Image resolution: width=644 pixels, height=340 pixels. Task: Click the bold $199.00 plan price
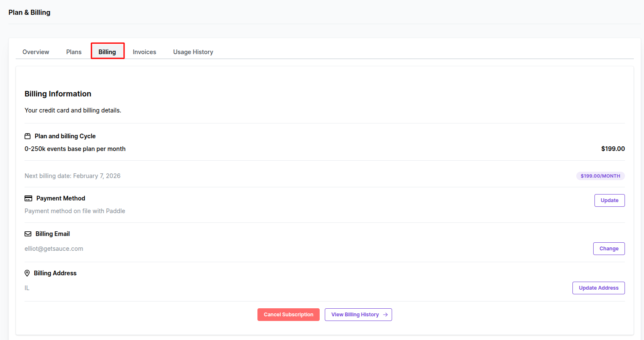point(613,149)
